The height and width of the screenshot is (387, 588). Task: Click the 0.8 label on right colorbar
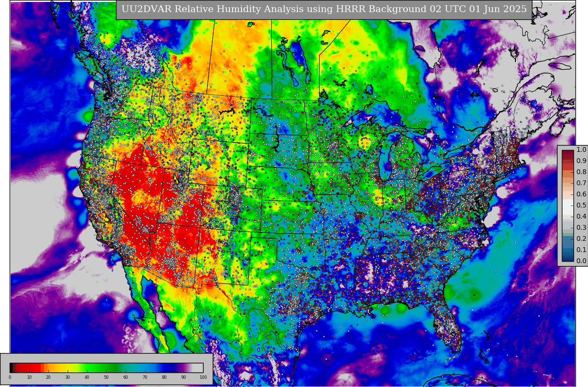click(582, 172)
